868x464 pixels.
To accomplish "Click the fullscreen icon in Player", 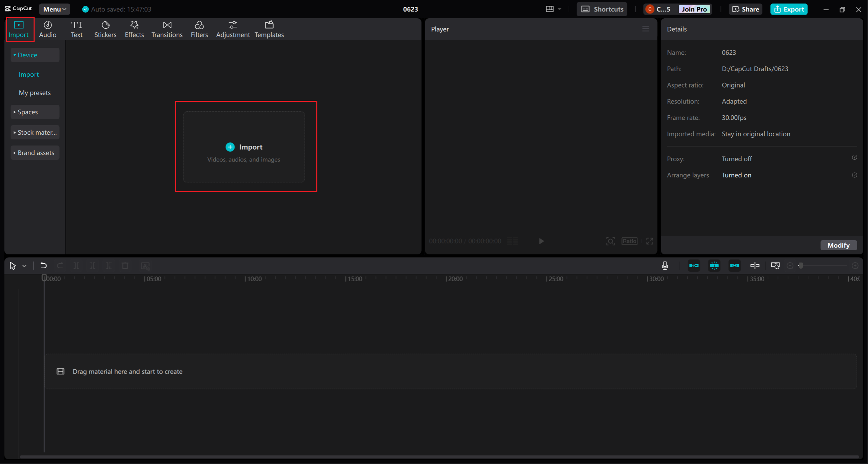I will click(649, 241).
